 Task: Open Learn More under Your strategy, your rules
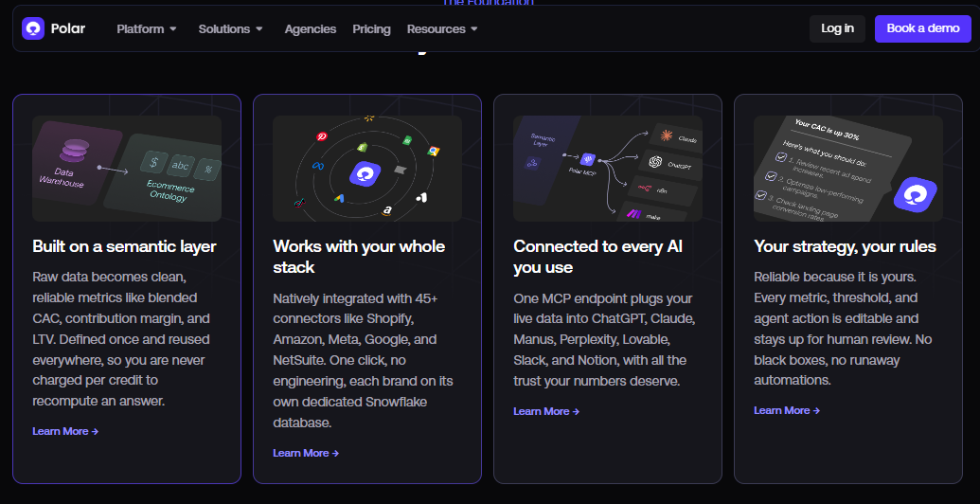(x=787, y=411)
